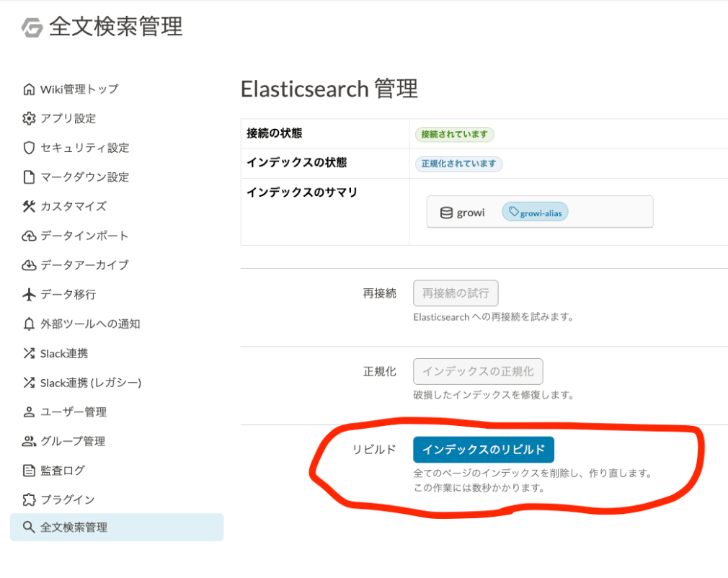Click the 接続されています status badge
This screenshot has height=578, width=728.
click(x=455, y=134)
